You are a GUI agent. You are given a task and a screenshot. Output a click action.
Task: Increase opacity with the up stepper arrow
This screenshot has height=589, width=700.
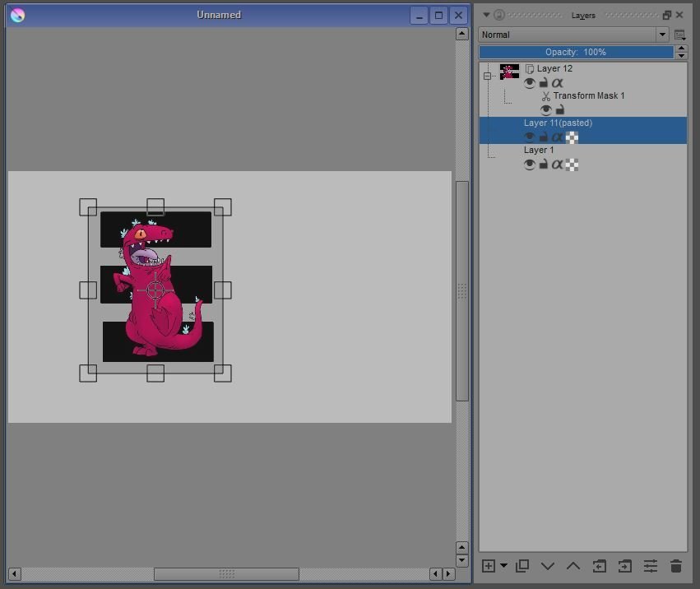681,49
